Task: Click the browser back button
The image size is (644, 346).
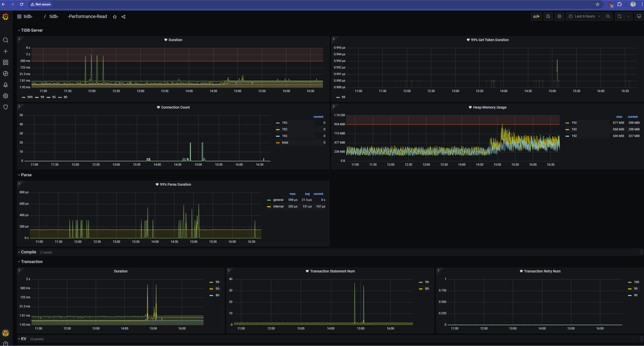Action: click(x=3, y=4)
